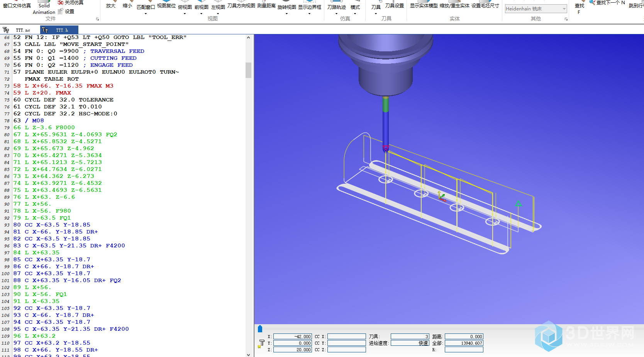Click the 进给速度 field showing 快速
The height and width of the screenshot is (357, 644).
(410, 343)
